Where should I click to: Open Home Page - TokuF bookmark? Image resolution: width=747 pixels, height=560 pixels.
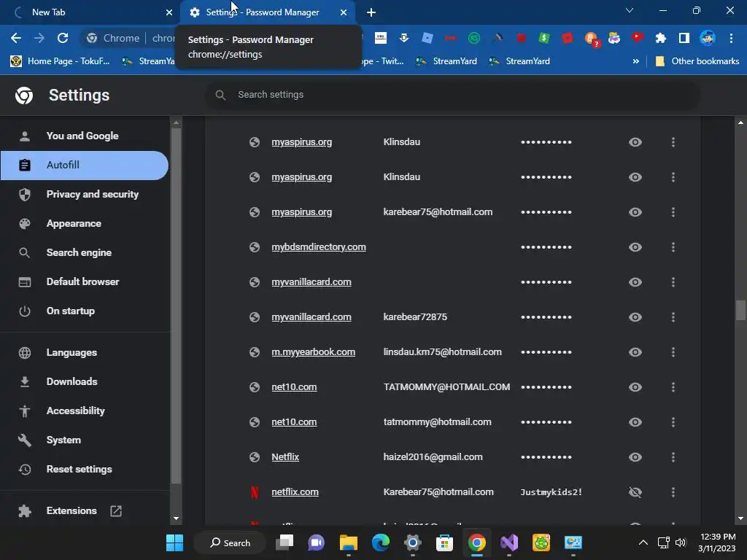pyautogui.click(x=60, y=61)
